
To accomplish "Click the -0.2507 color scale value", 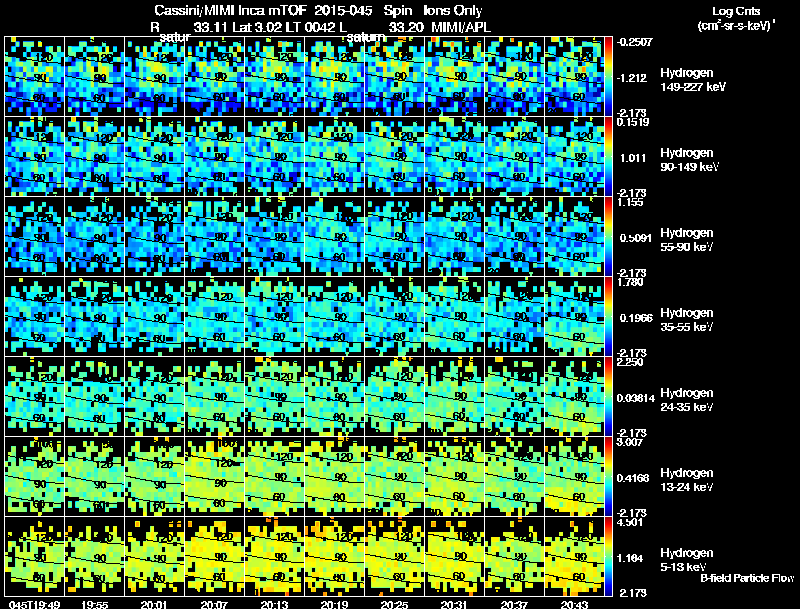I will (x=634, y=42).
